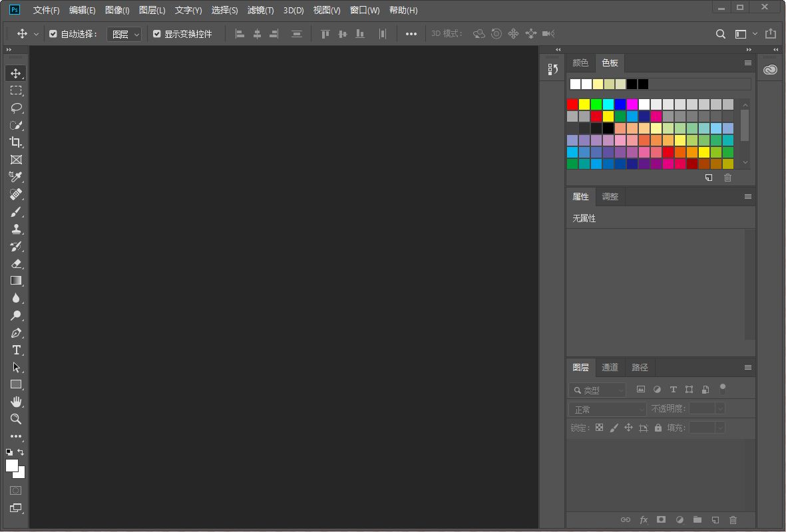Image resolution: width=786 pixels, height=532 pixels.
Task: Select the Lasso tool
Action: click(16, 108)
